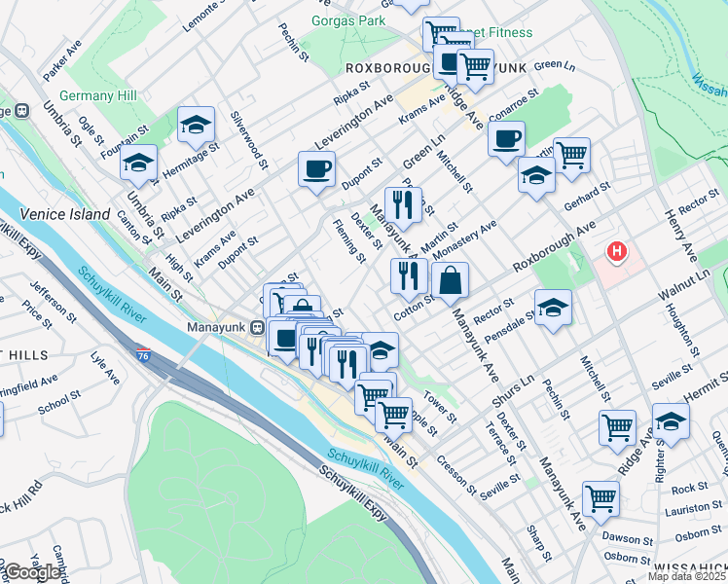Open the school marker near Pensdale St
Image resolution: width=728 pixels, height=584 pixels.
click(553, 308)
